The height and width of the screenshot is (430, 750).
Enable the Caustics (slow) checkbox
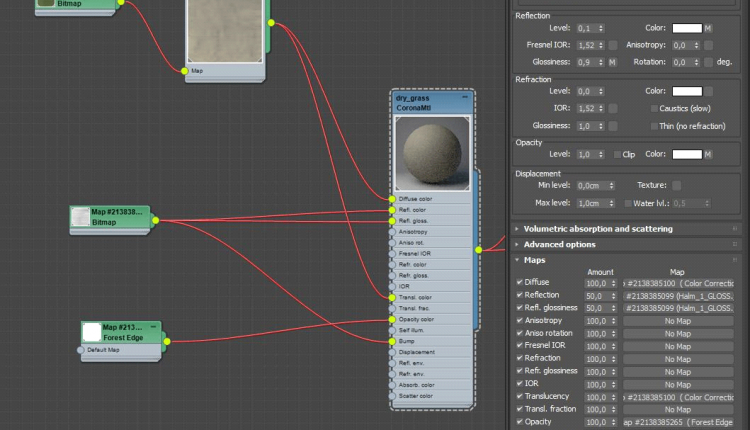[655, 108]
